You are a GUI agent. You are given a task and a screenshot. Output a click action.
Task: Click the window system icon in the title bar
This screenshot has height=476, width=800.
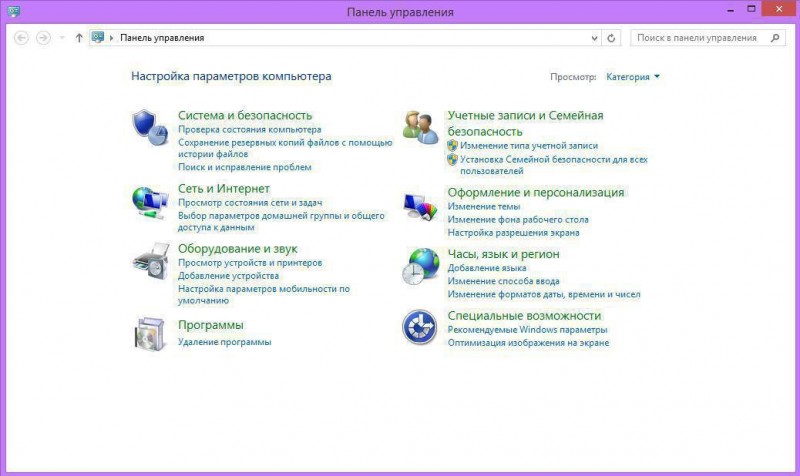(13, 11)
